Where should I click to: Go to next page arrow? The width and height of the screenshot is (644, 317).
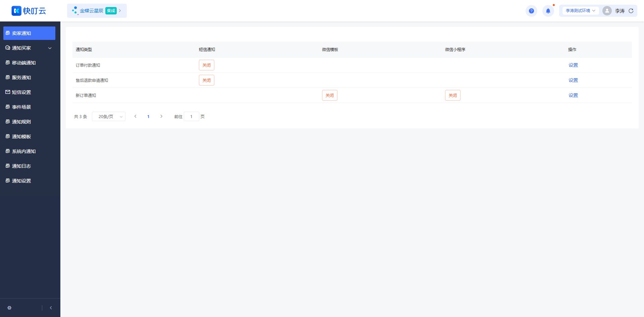point(161,116)
